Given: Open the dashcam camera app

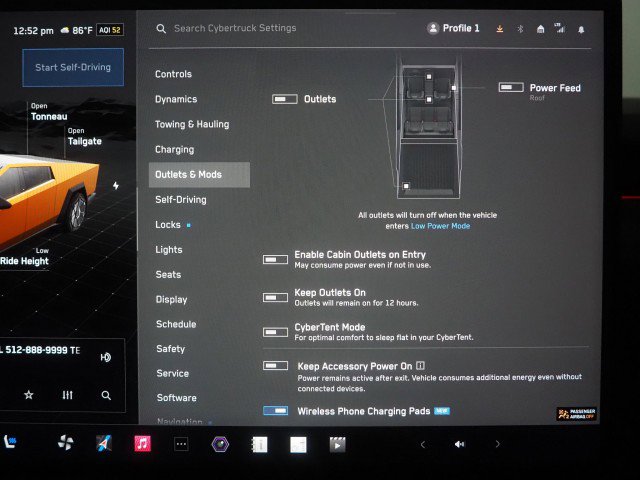Looking at the screenshot, I should [220, 444].
